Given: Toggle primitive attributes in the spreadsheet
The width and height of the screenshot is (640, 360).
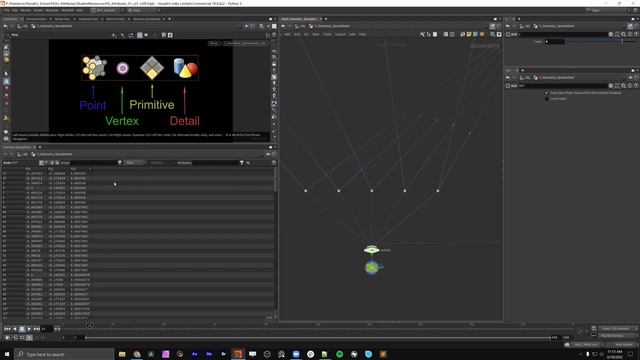Looking at the screenshot, I should pos(52,163).
